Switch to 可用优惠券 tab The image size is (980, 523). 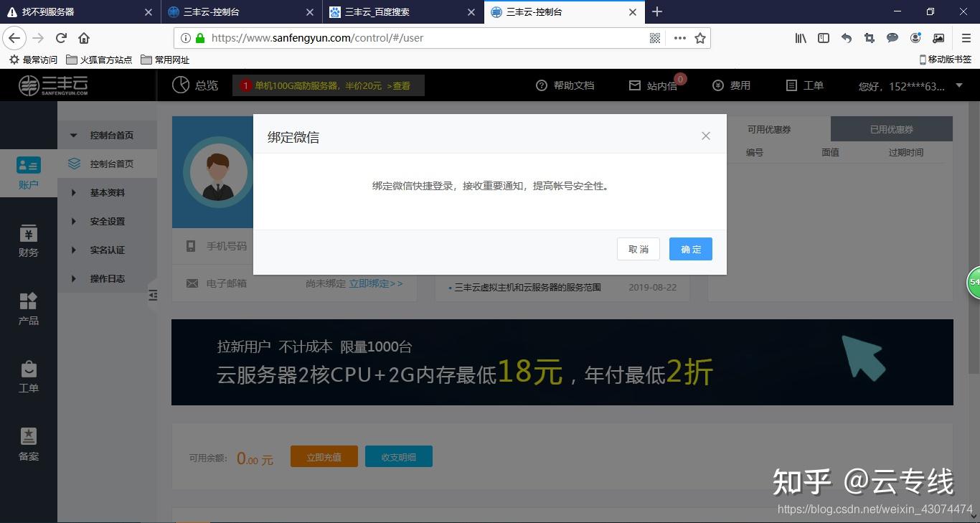(769, 129)
